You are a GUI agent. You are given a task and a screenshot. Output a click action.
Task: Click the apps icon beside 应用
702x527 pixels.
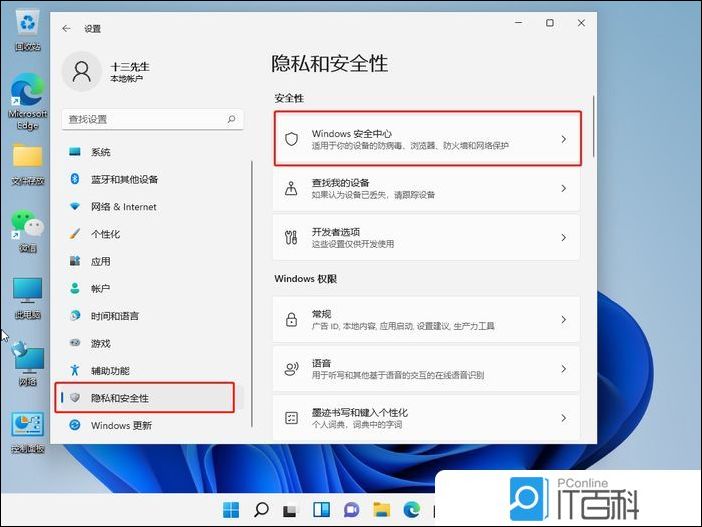click(75, 261)
